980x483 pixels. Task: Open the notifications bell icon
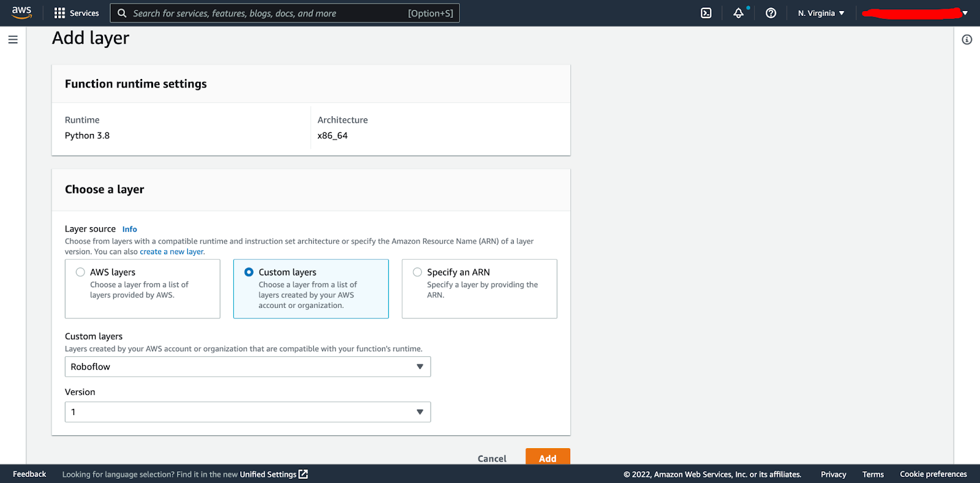(739, 13)
